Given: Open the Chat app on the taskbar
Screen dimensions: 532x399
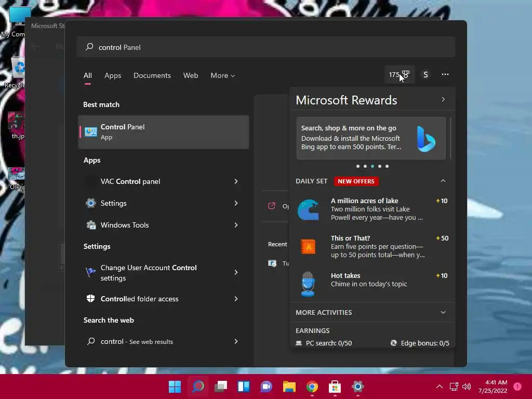Looking at the screenshot, I should pyautogui.click(x=267, y=387).
